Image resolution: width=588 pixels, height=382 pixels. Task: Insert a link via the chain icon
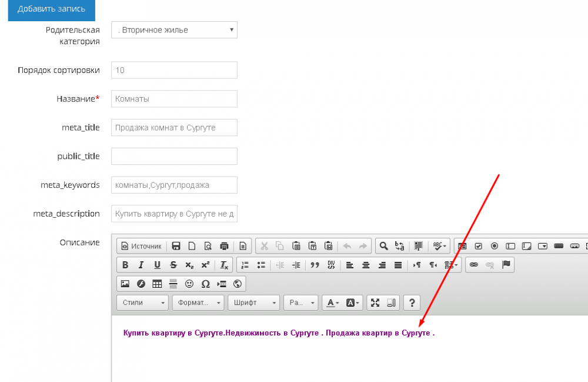(x=474, y=265)
